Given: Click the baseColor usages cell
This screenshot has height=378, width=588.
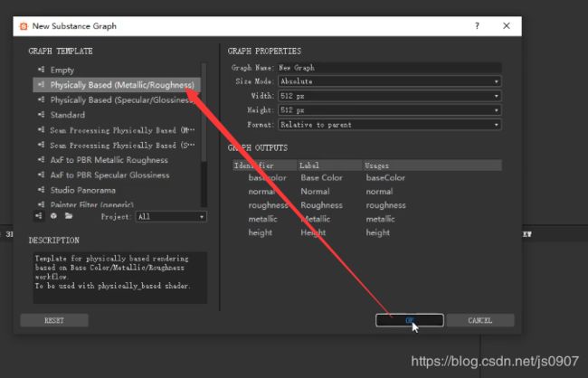Looking at the screenshot, I should [385, 178].
